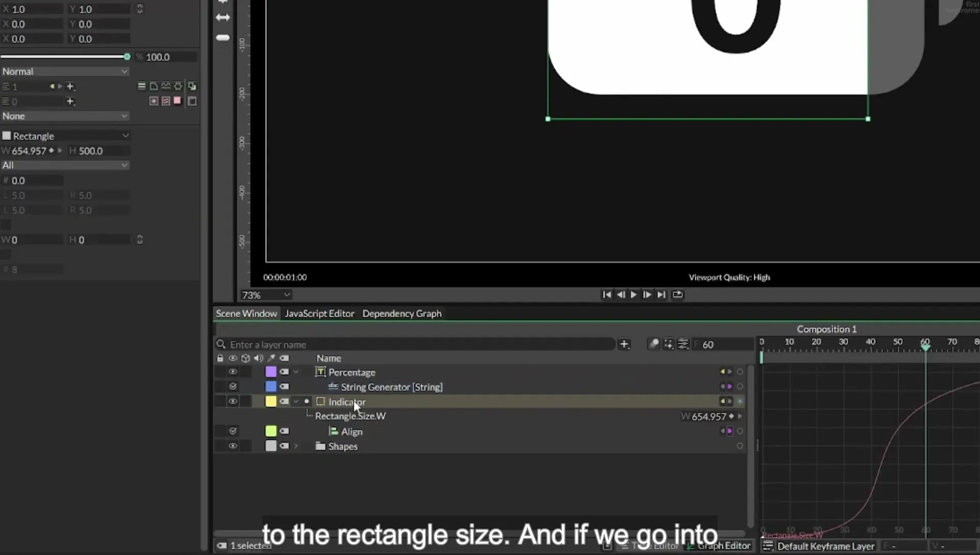Open the All corners dropdown
The image size is (980, 555).
tap(65, 165)
